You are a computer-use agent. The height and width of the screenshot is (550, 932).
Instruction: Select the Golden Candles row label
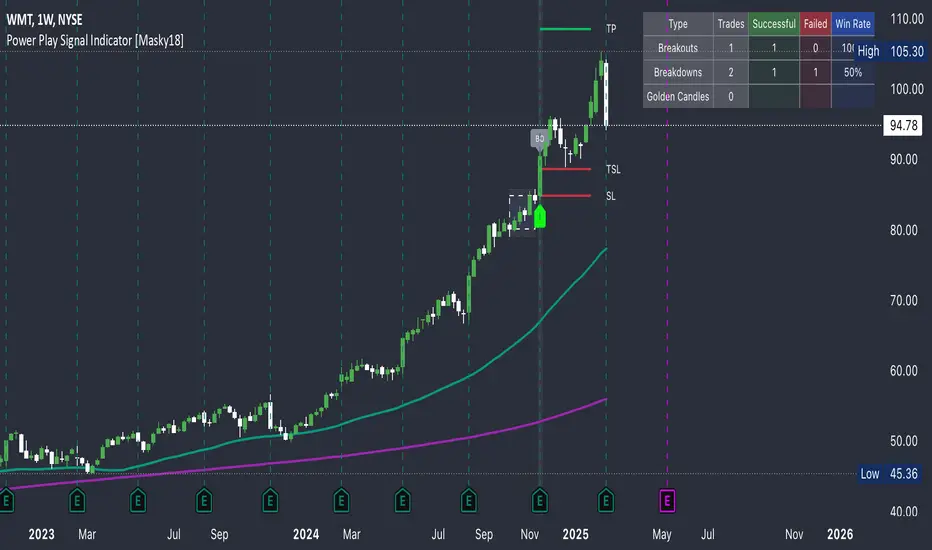[x=678, y=97]
